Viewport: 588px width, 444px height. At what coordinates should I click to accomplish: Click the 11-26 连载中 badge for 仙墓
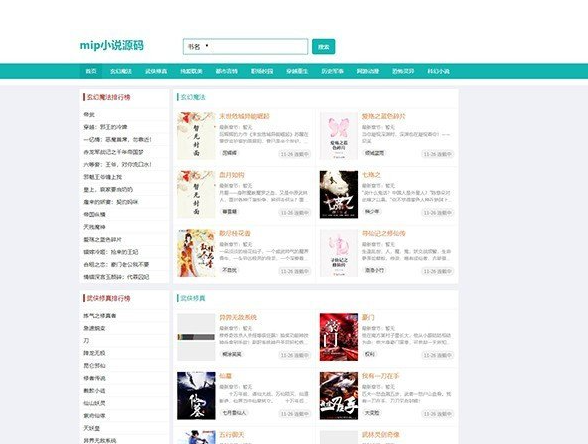click(x=295, y=414)
